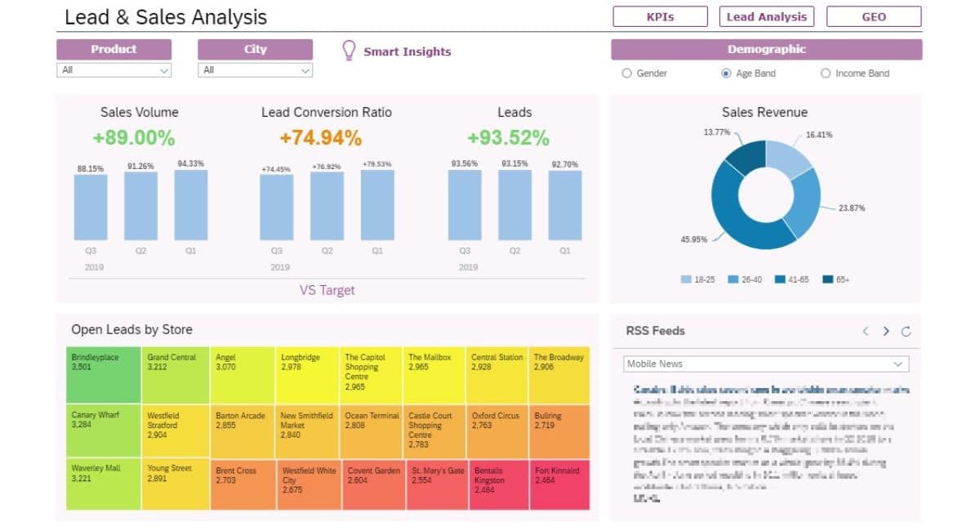Viewport: 980px width, 531px height.
Task: Click the 41-65 legend marker
Action: [x=780, y=280]
